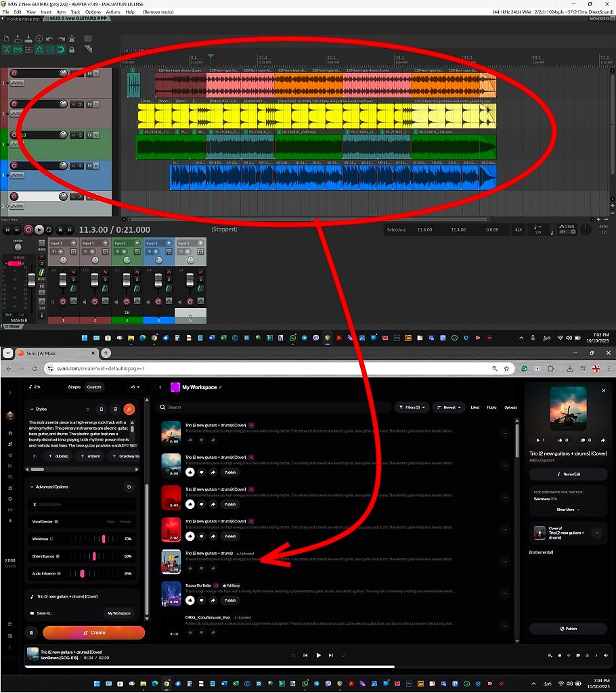The height and width of the screenshot is (693, 616).
Task: Click the play button in Suno's bottom player
Action: (x=318, y=655)
